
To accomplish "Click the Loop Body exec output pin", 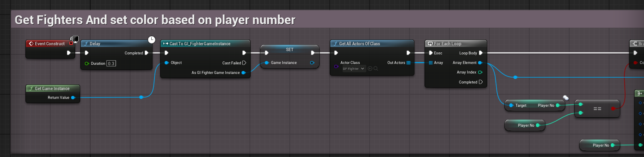I will coord(481,53).
